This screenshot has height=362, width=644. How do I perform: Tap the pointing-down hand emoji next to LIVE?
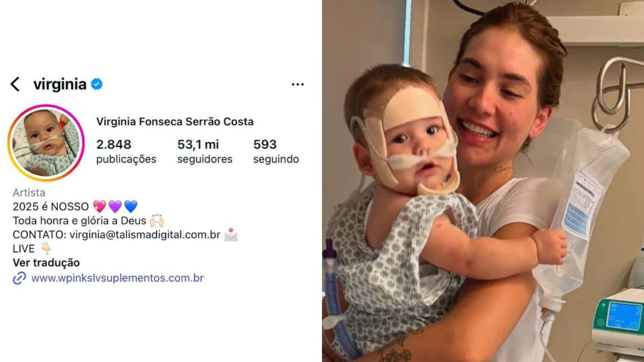(x=46, y=249)
